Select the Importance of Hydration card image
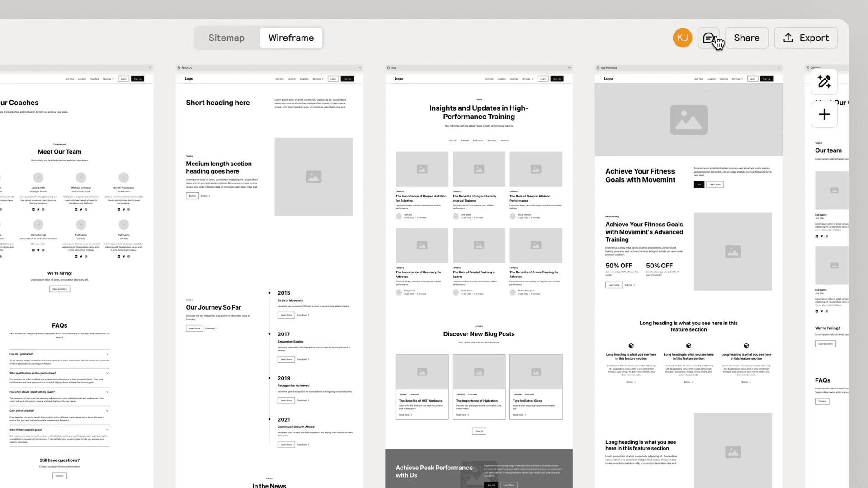The width and height of the screenshot is (868, 488). [x=479, y=372]
